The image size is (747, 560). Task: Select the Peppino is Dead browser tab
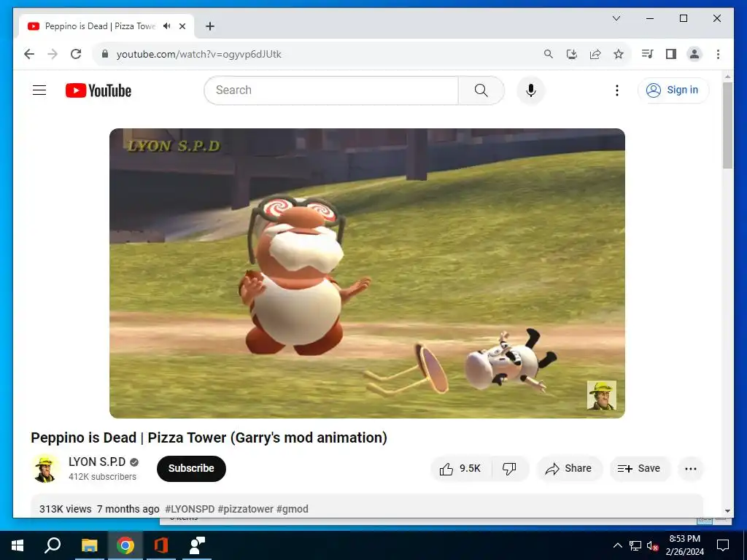pyautogui.click(x=107, y=26)
